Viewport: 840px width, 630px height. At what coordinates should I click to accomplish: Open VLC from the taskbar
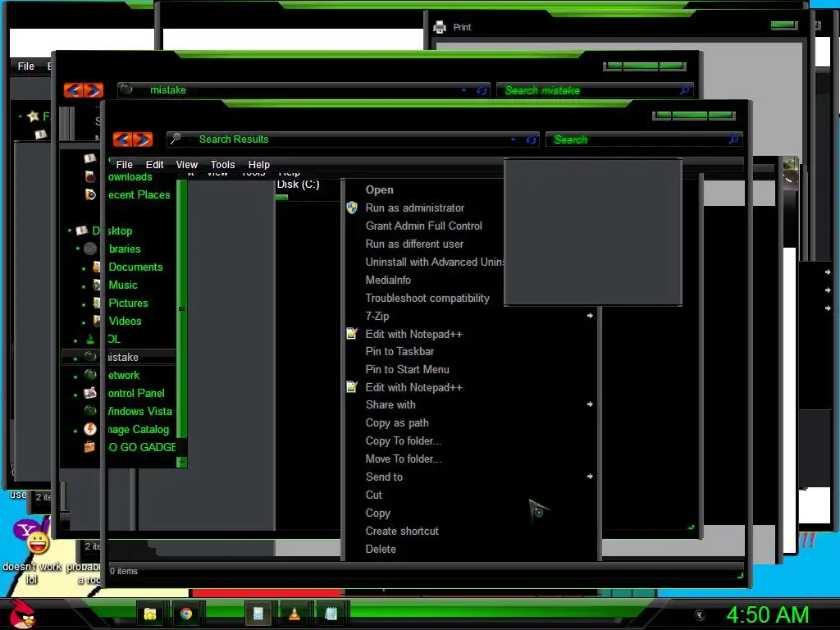294,614
